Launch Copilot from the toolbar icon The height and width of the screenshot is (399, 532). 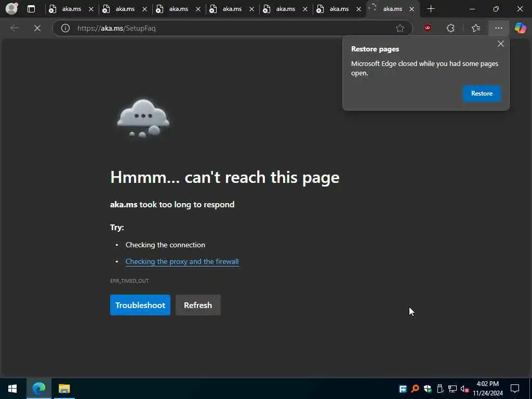tap(520, 28)
